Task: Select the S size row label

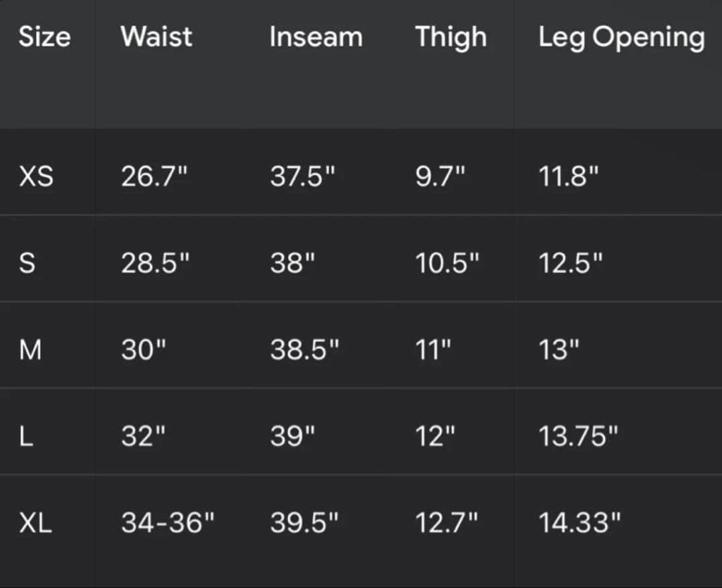Action: pos(27,263)
